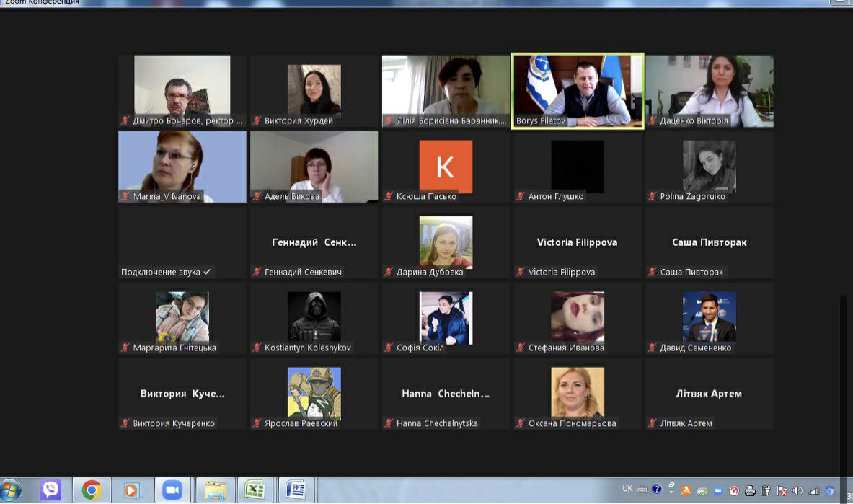Click the 'Стефания Иванова' name label
Viewport: 853px width, 504px height.
coord(566,348)
